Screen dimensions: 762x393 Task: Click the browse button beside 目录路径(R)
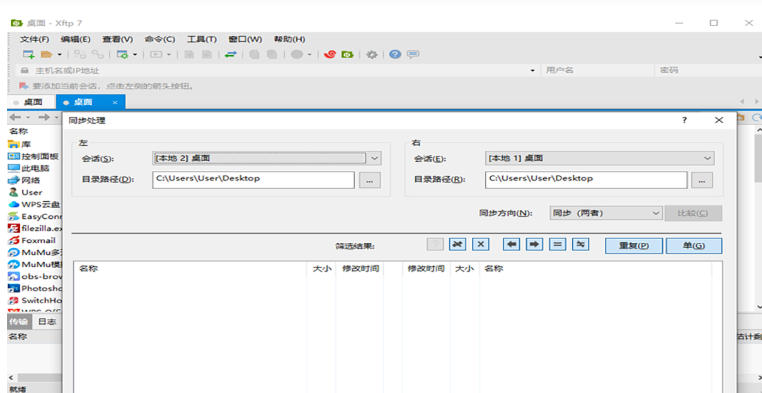(702, 180)
